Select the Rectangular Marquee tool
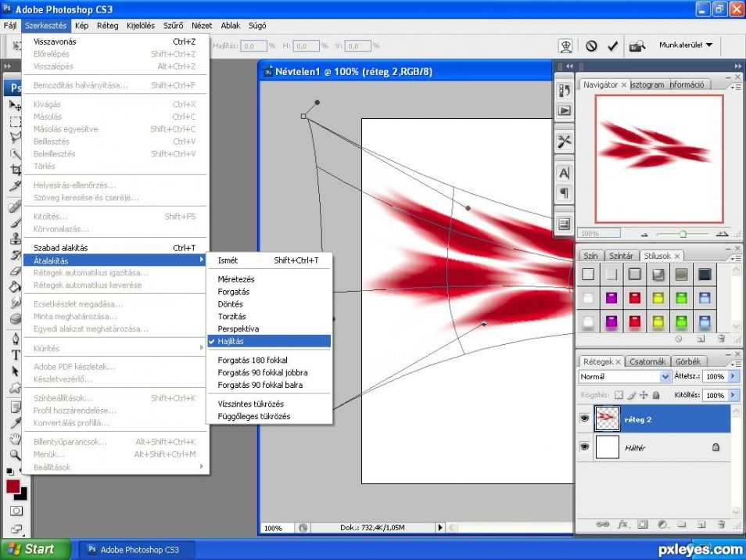 (x=15, y=122)
